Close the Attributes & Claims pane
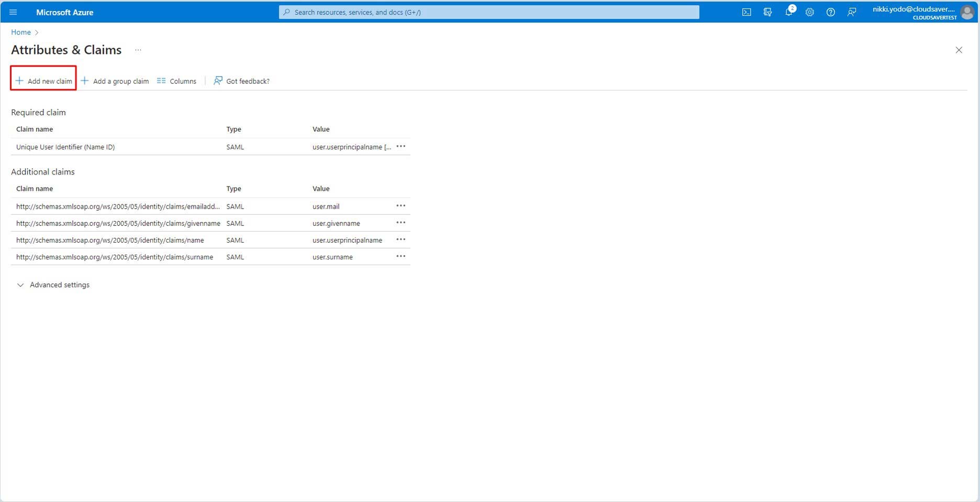The width and height of the screenshot is (980, 502). pos(959,50)
